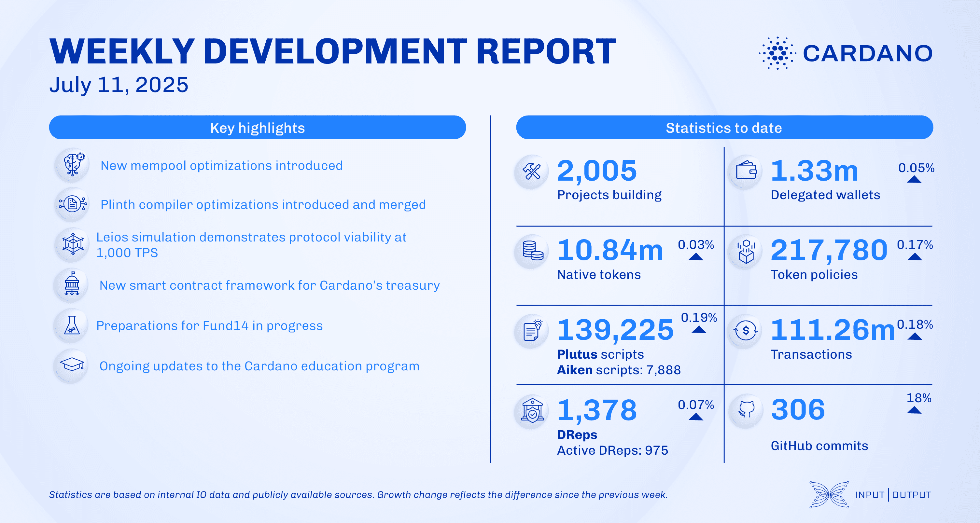Click the 10.84m figure
Image resolution: width=980 pixels, height=523 pixels.
(x=609, y=250)
